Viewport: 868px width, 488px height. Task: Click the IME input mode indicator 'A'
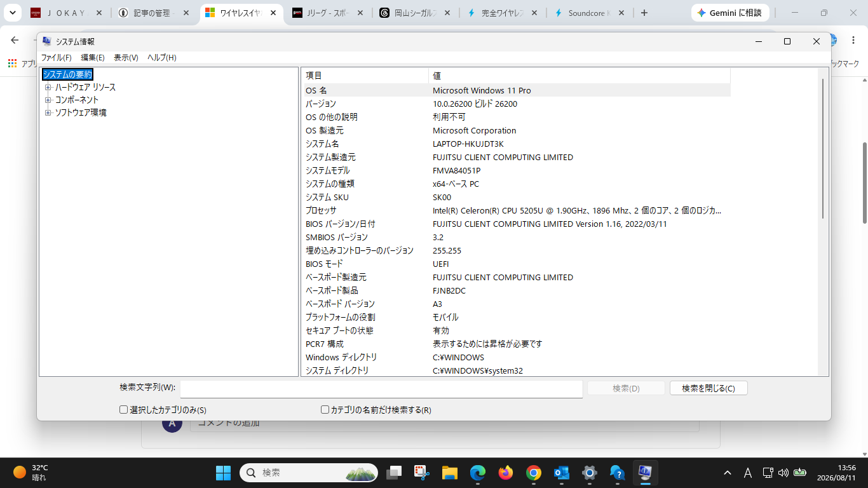click(748, 473)
